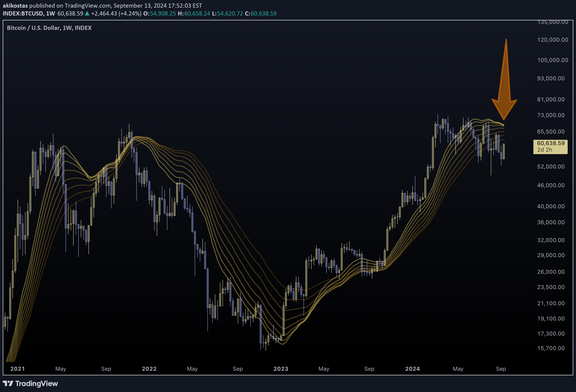Click the 120,000.00 price scale label

point(552,40)
